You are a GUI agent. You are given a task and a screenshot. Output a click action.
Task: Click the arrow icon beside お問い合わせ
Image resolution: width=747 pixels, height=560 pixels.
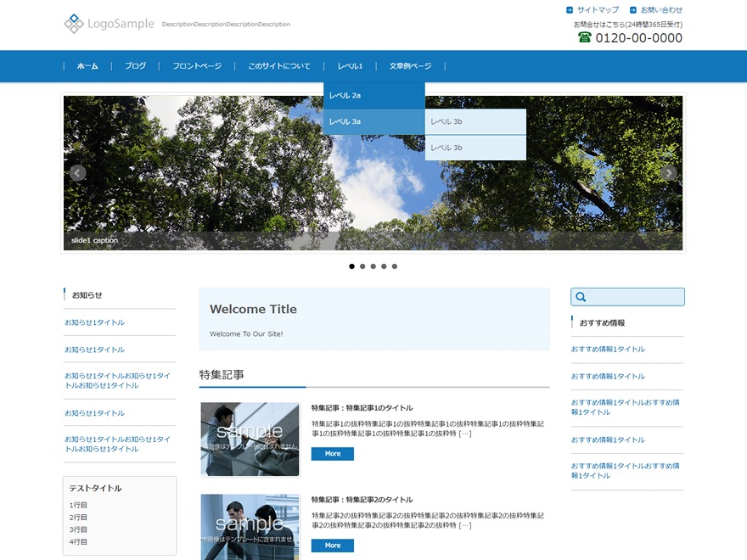[632, 10]
